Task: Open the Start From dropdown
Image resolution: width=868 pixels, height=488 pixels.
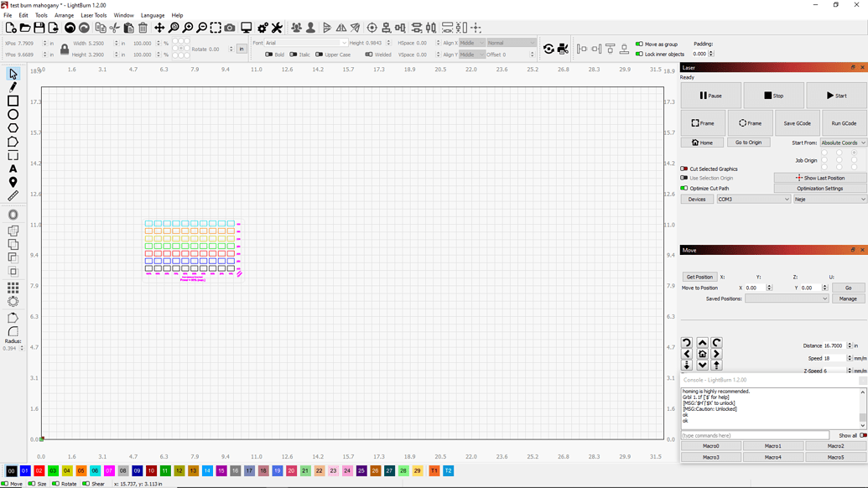Action: [841, 143]
